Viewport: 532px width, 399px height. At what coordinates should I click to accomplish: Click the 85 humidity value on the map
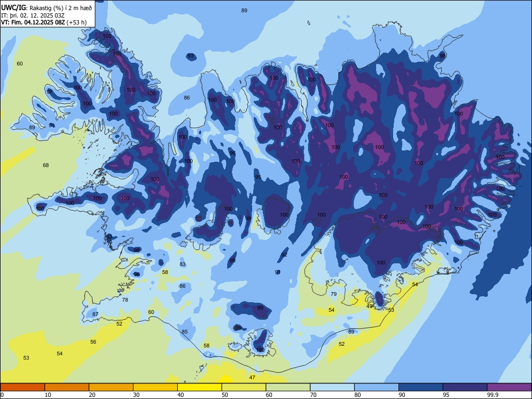[185, 331]
